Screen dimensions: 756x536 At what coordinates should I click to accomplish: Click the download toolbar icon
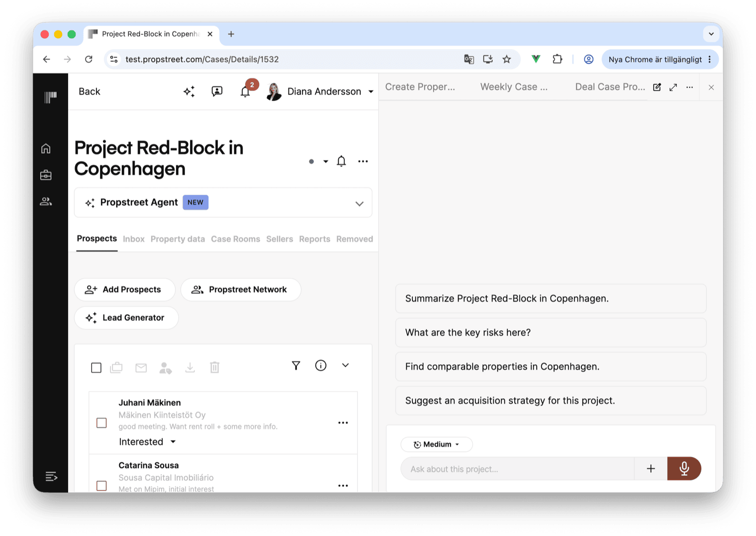pyautogui.click(x=190, y=368)
